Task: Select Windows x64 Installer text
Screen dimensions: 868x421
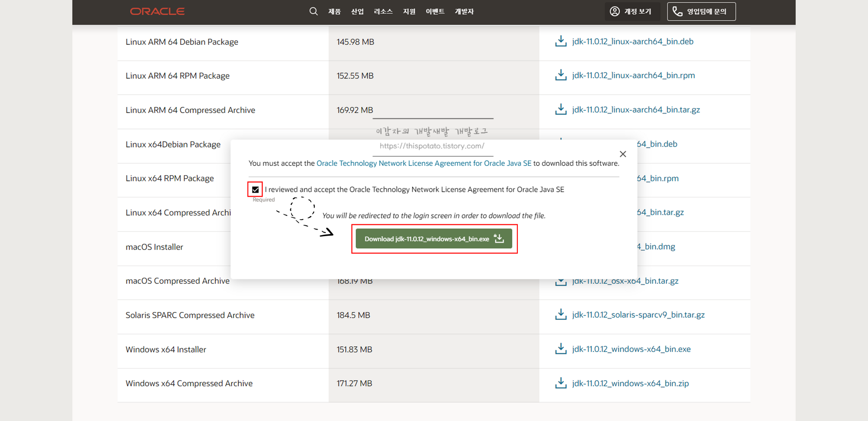Action: click(x=166, y=349)
